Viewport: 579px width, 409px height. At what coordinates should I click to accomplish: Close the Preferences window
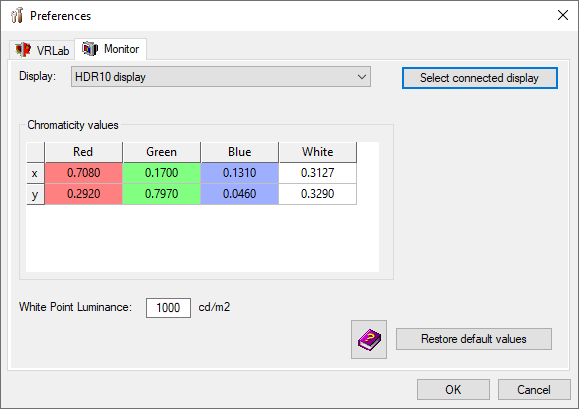tap(563, 16)
